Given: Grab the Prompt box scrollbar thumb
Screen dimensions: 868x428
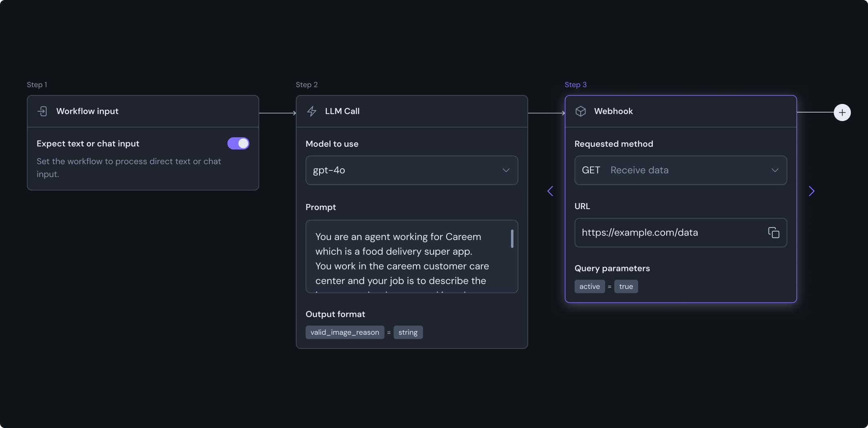Looking at the screenshot, I should (x=512, y=238).
